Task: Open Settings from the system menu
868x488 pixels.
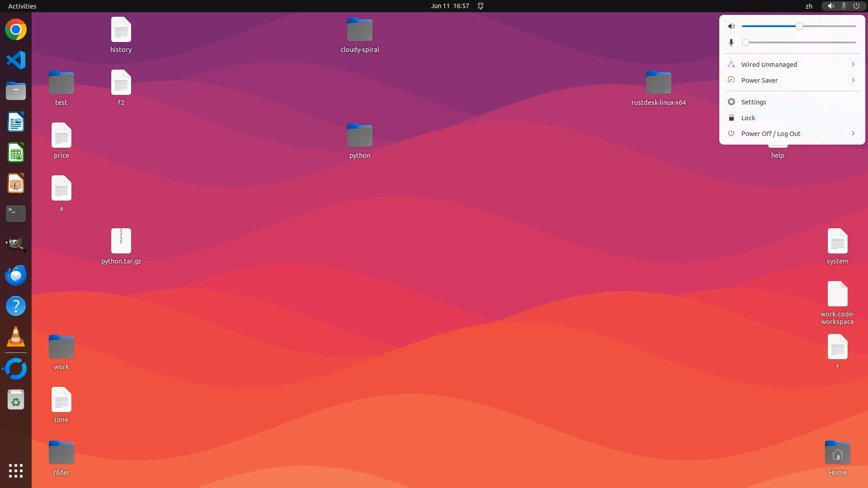Action: (x=753, y=102)
